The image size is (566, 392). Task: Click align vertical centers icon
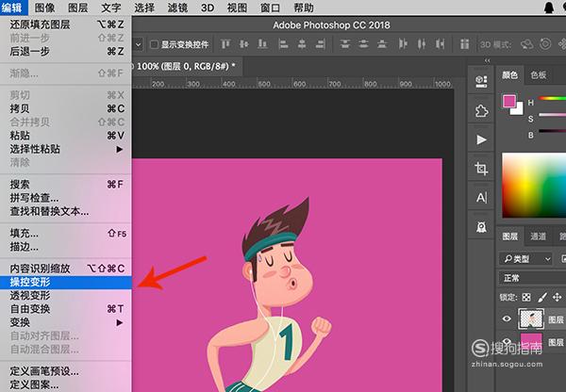click(x=244, y=44)
